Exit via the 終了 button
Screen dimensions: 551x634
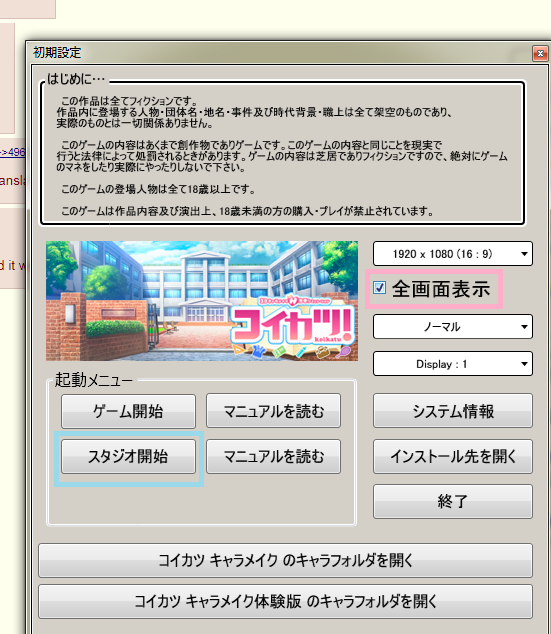[453, 501]
